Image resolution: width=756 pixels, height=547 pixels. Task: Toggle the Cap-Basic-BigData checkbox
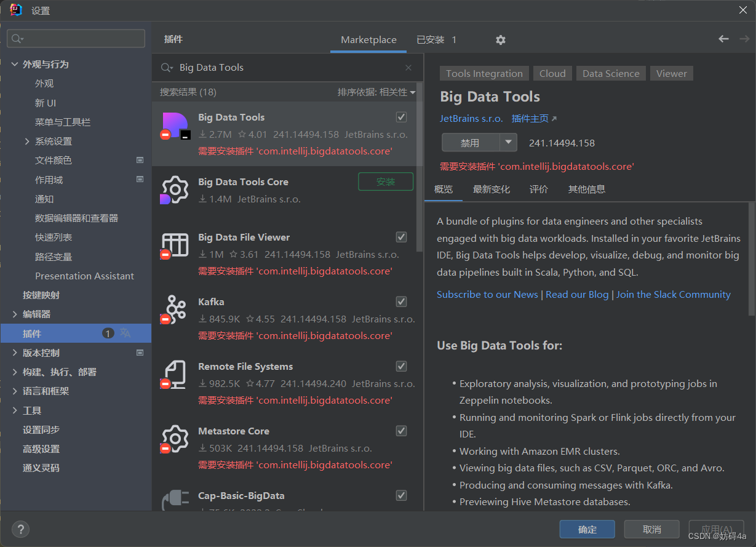[x=401, y=495]
